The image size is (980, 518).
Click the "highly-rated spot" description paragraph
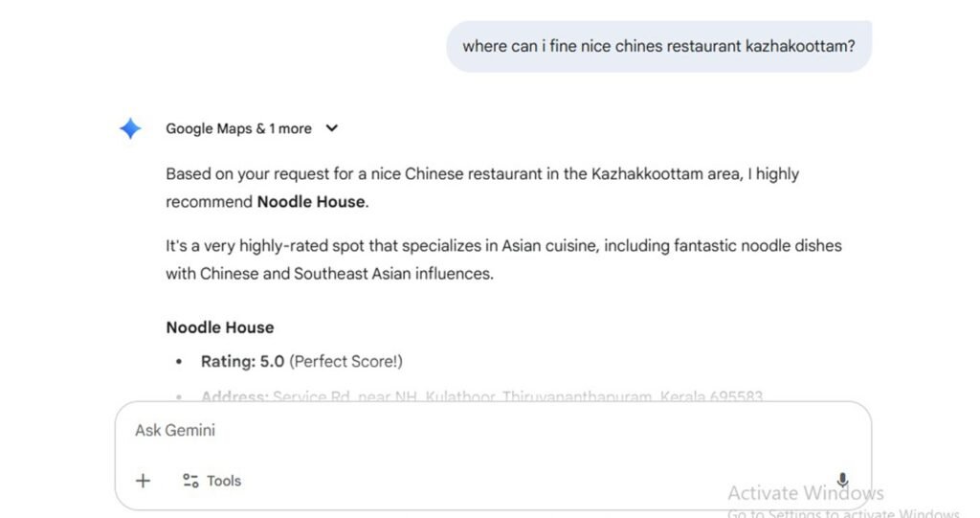click(x=503, y=259)
